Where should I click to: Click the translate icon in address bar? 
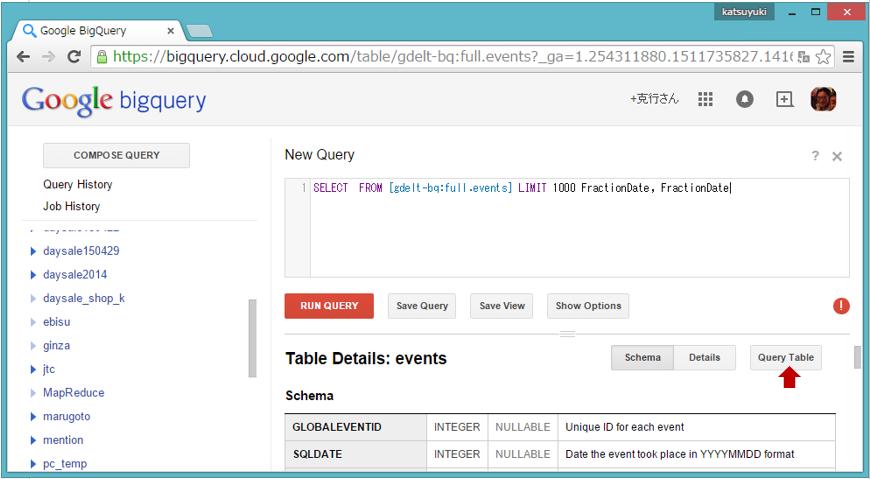pos(803,57)
